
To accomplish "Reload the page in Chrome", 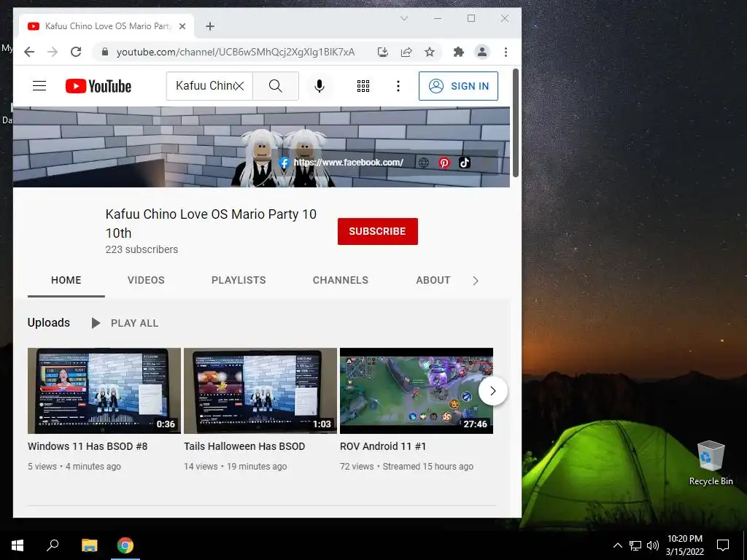I will (76, 52).
